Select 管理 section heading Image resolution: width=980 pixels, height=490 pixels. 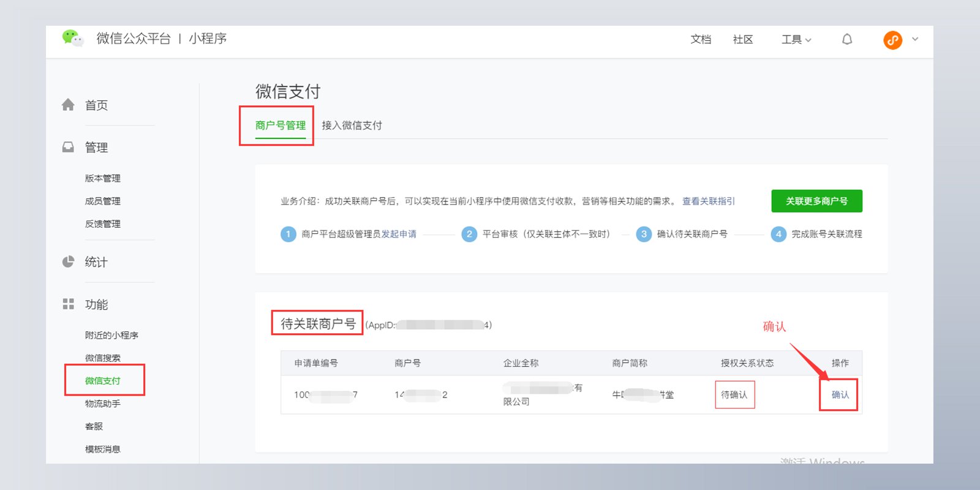point(96,148)
